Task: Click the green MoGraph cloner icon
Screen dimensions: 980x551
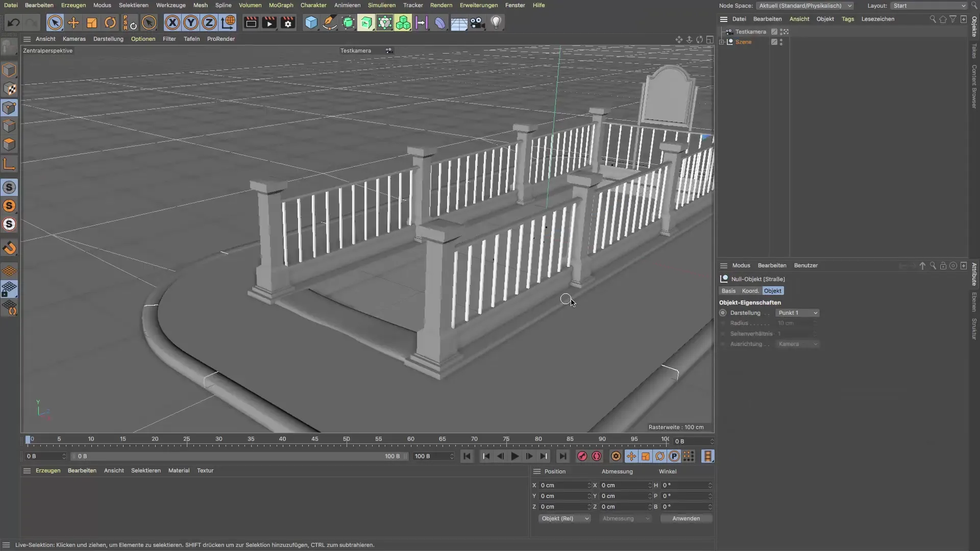Action: click(403, 22)
